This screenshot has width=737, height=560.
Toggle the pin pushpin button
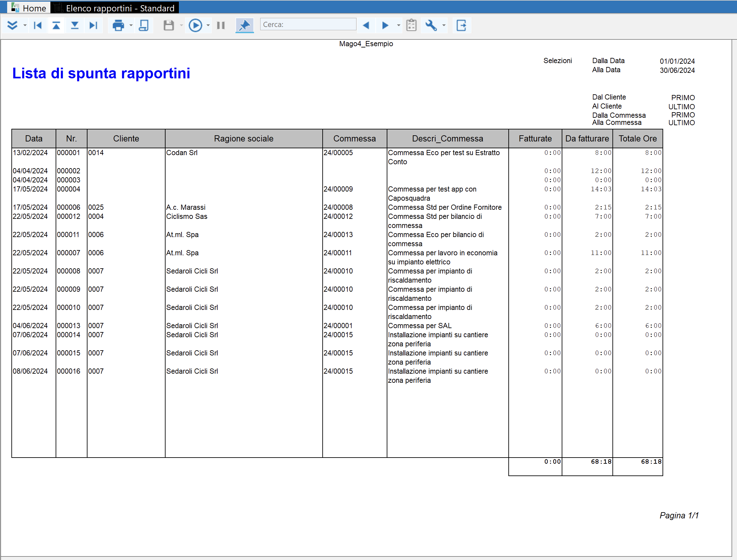point(245,25)
